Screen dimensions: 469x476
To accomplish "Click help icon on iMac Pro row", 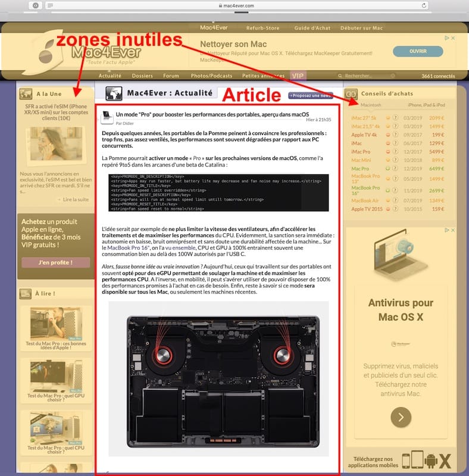I will [395, 151].
